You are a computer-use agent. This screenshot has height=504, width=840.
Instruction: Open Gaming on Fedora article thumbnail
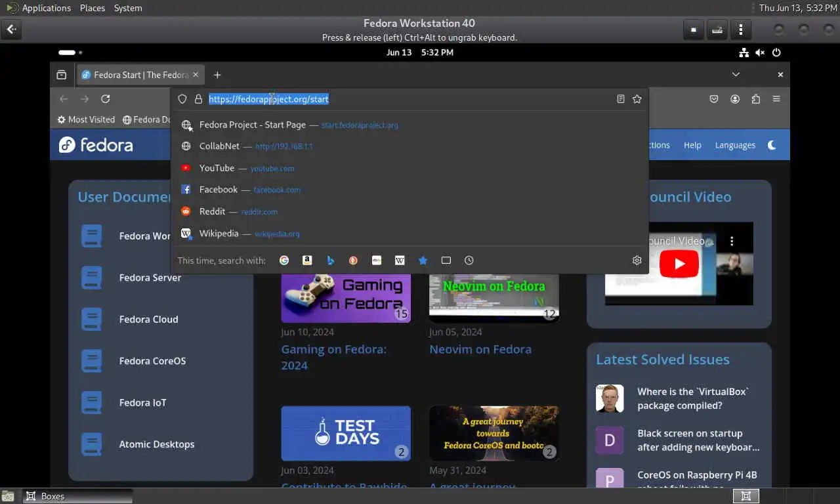point(346,297)
